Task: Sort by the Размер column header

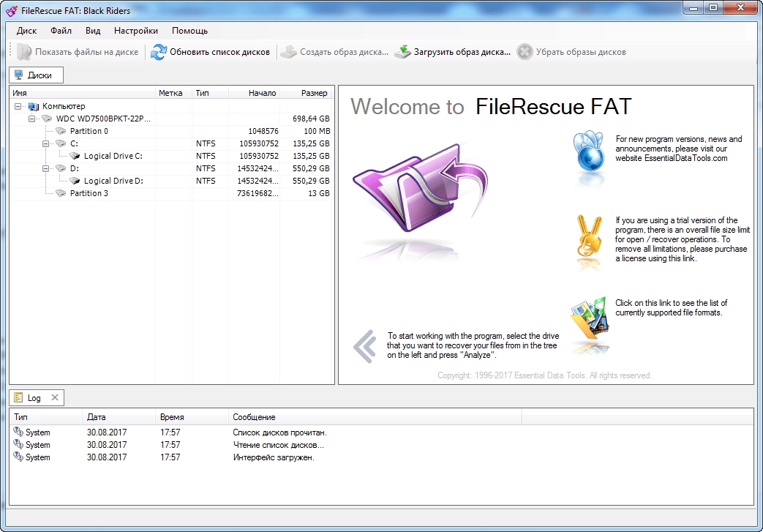Action: [x=306, y=93]
